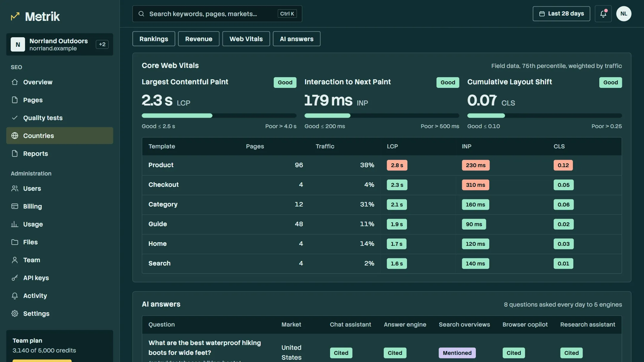Click the Largest Contentful Paint progress bar
Image resolution: width=644 pixels, height=362 pixels.
pyautogui.click(x=219, y=116)
